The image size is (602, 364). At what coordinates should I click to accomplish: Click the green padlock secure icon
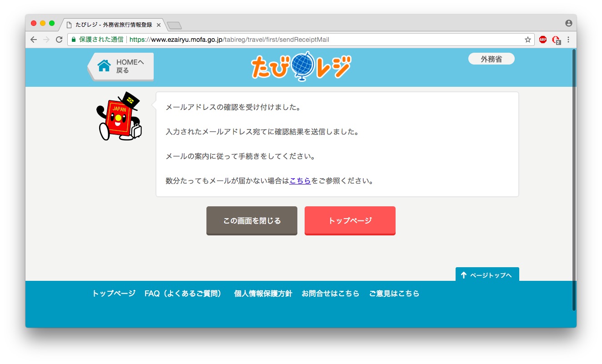pyautogui.click(x=74, y=40)
